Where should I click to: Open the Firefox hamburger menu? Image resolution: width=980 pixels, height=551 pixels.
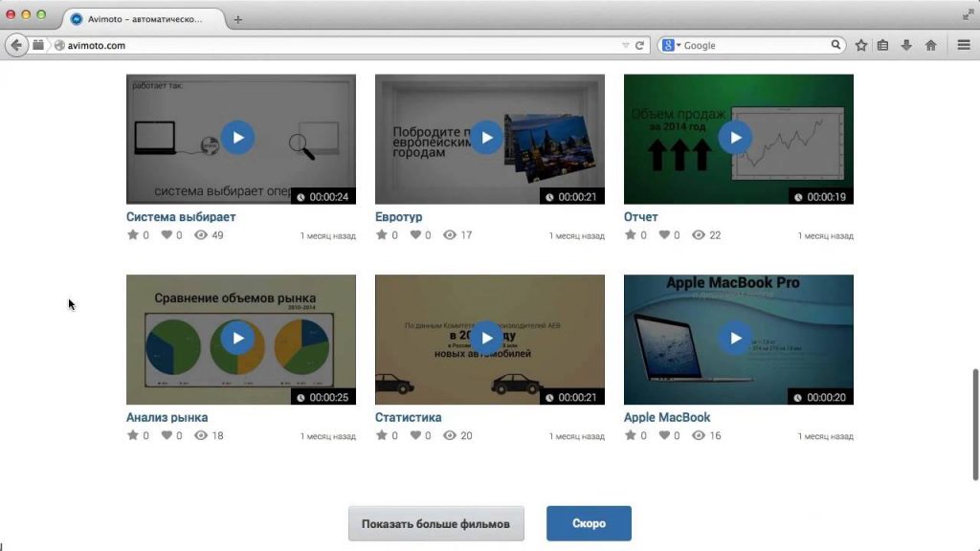tap(964, 45)
